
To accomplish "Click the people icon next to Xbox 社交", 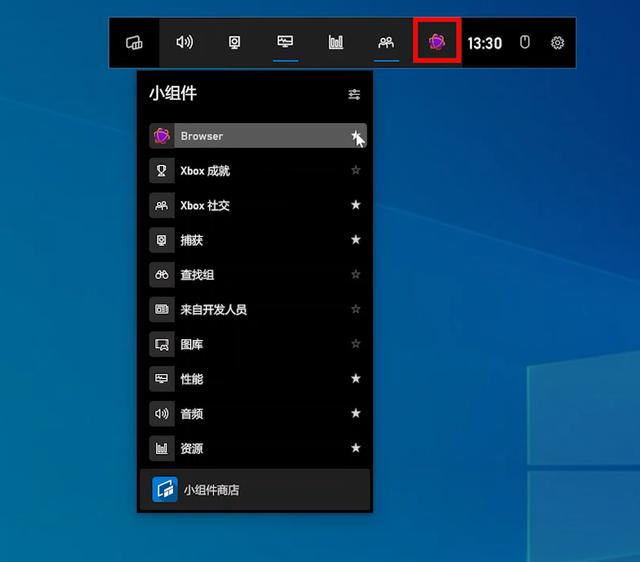I will pyautogui.click(x=162, y=205).
